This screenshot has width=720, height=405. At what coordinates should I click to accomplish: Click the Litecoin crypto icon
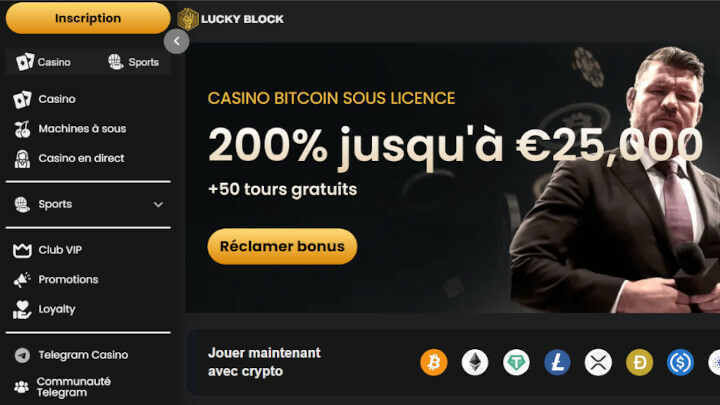click(557, 362)
